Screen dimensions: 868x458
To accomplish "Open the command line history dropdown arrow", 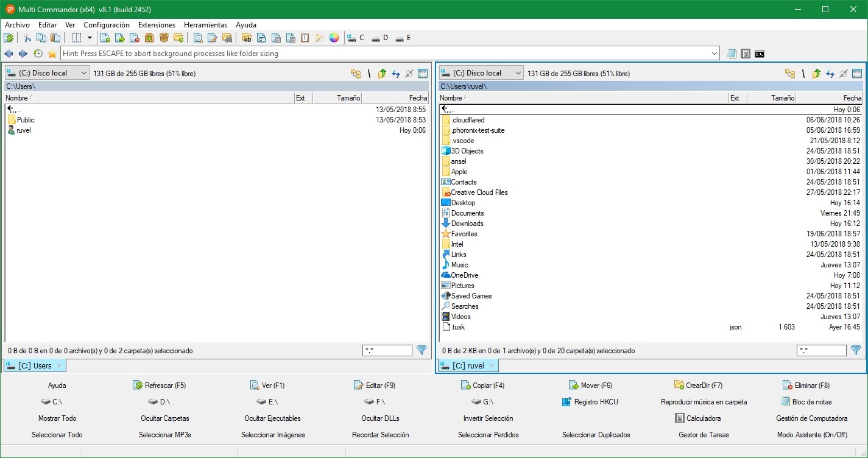I will tap(715, 54).
